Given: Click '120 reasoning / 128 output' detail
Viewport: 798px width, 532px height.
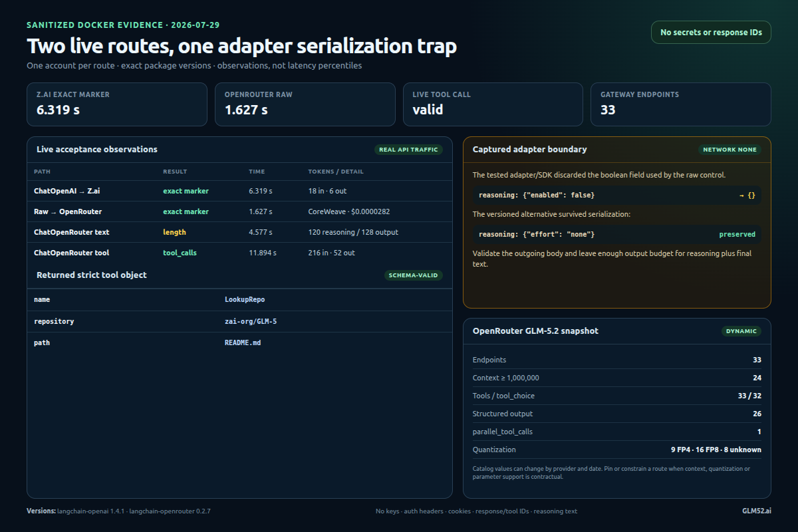Looking at the screenshot, I should [x=353, y=232].
